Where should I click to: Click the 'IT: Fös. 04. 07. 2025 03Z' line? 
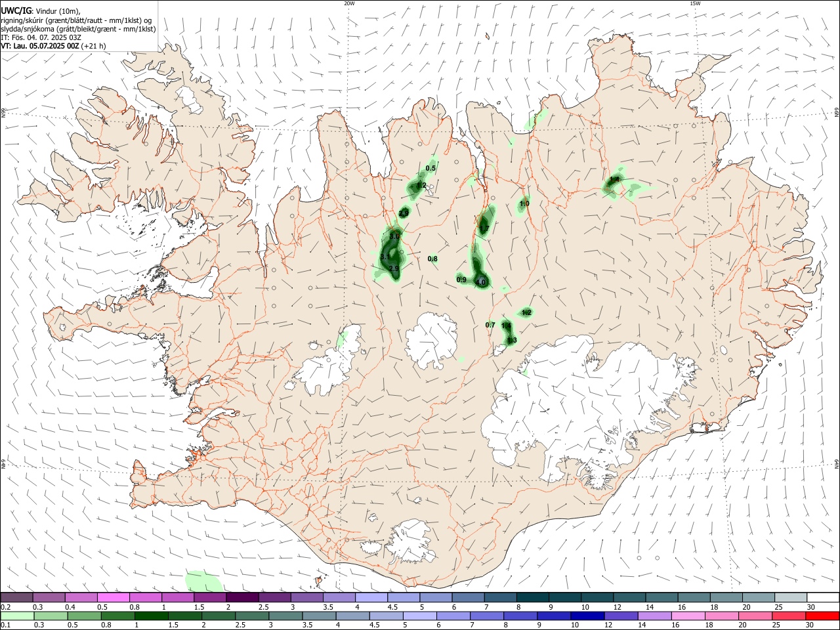pyautogui.click(x=41, y=37)
